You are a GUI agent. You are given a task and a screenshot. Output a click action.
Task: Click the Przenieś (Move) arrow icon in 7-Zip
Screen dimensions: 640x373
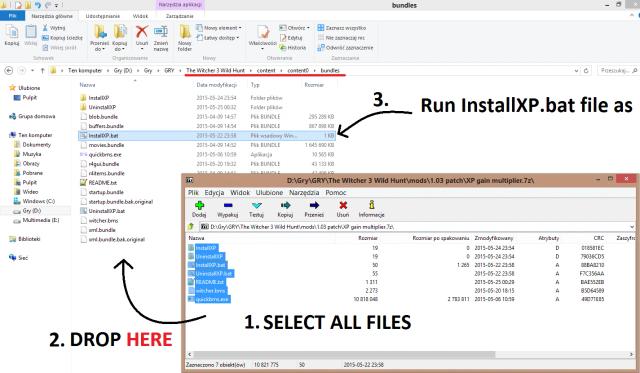[314, 205]
